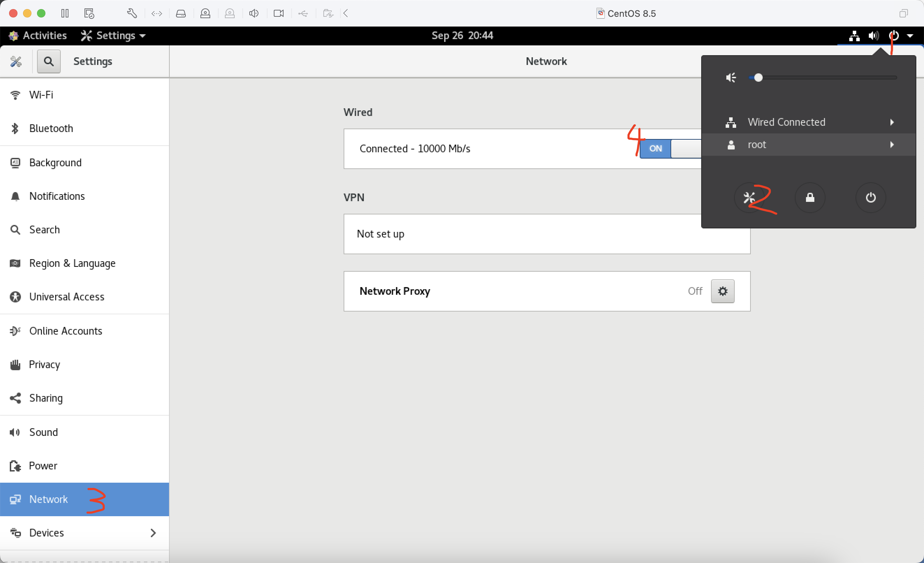Click the network topology icon in menu bar
This screenshot has height=563, width=924.
tap(854, 35)
